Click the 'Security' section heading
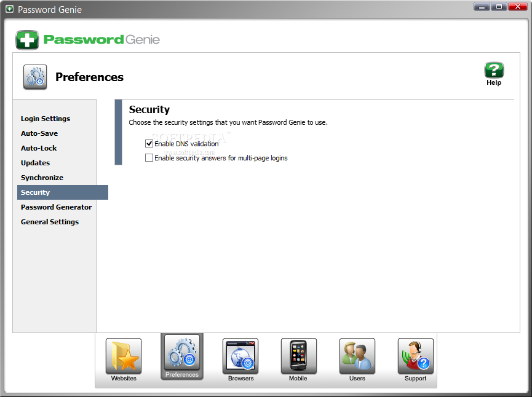The height and width of the screenshot is (397, 532). click(x=149, y=109)
